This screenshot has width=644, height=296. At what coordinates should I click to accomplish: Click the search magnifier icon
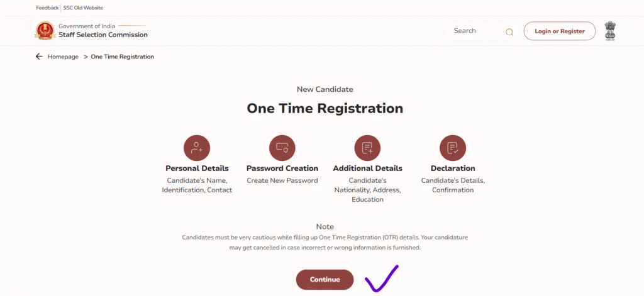[x=509, y=32]
